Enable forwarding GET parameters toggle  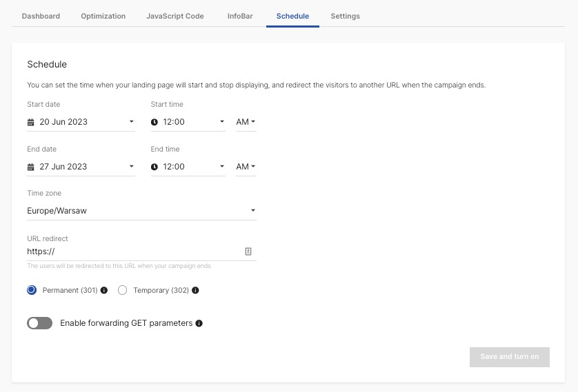[x=40, y=323]
